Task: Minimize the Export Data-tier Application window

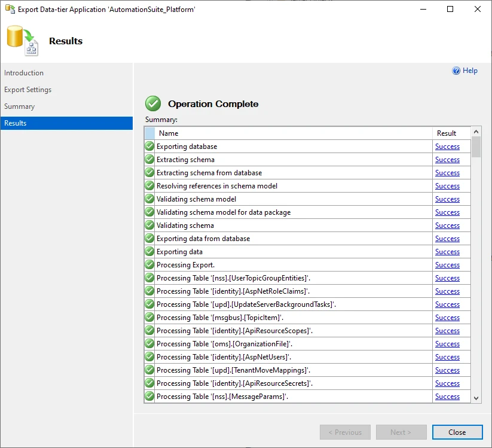Action: [423, 9]
